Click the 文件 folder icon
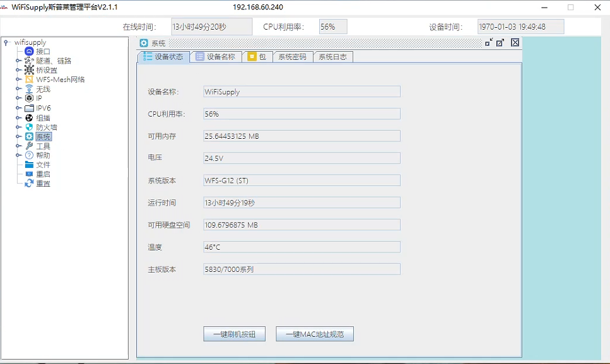The height and width of the screenshot is (364, 610). coord(29,165)
